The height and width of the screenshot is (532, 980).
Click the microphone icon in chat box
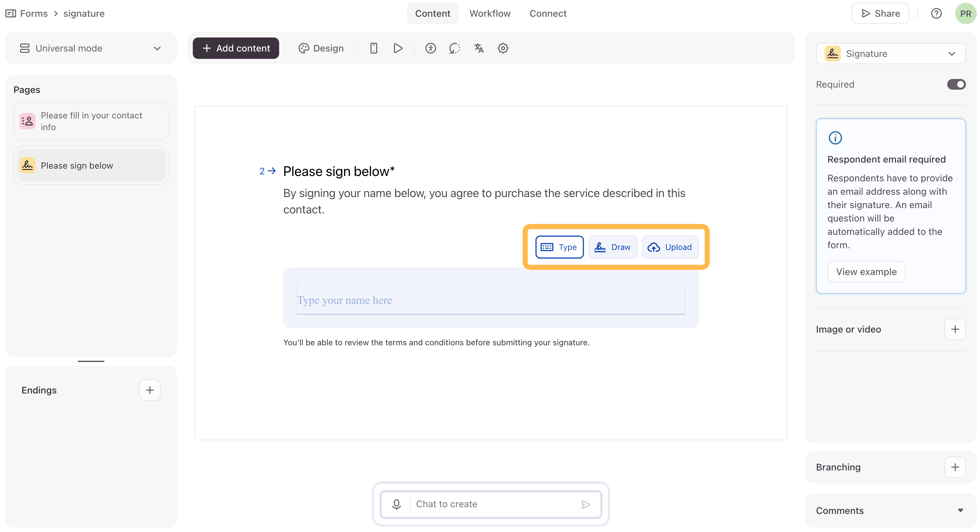396,504
